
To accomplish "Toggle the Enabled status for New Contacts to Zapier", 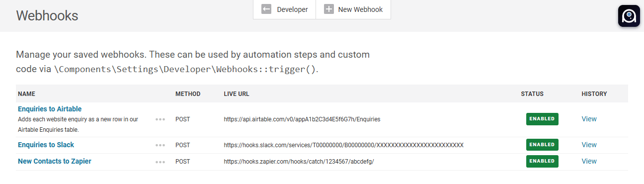I will click(x=542, y=161).
